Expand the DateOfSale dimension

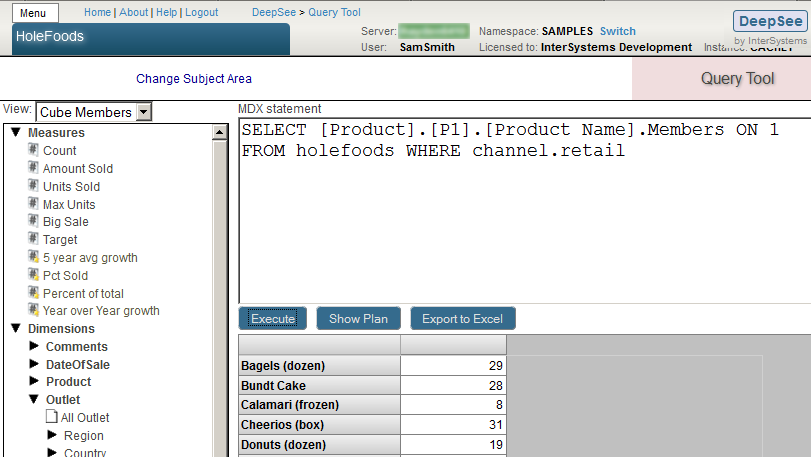pyautogui.click(x=34, y=364)
